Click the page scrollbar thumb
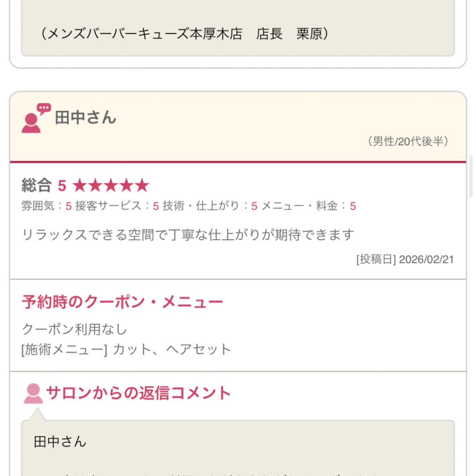The height and width of the screenshot is (476, 476). pos(472,177)
